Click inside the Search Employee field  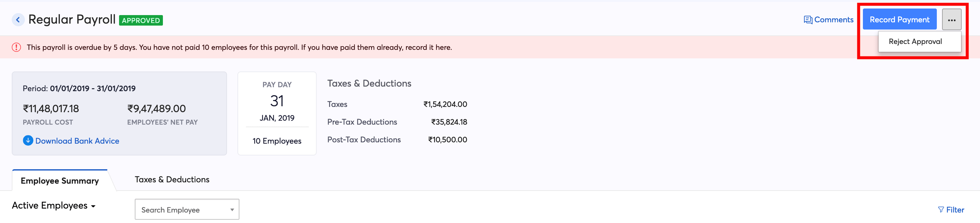click(187, 209)
